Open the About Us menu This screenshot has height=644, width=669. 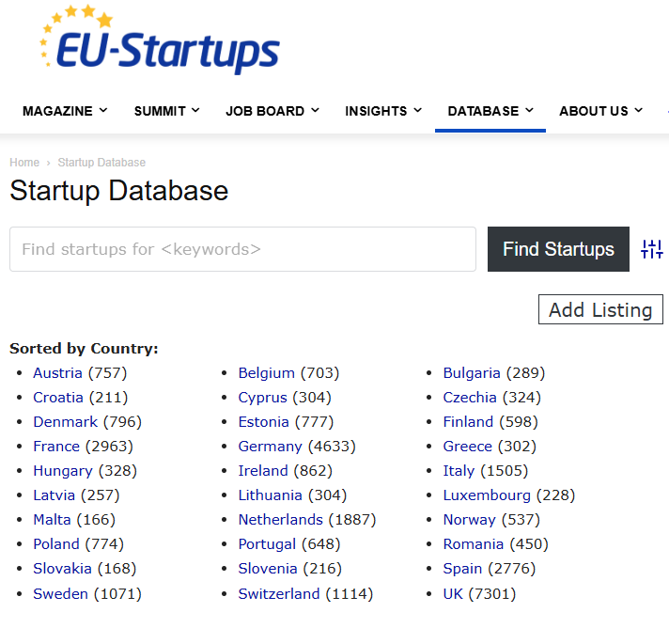click(x=600, y=111)
